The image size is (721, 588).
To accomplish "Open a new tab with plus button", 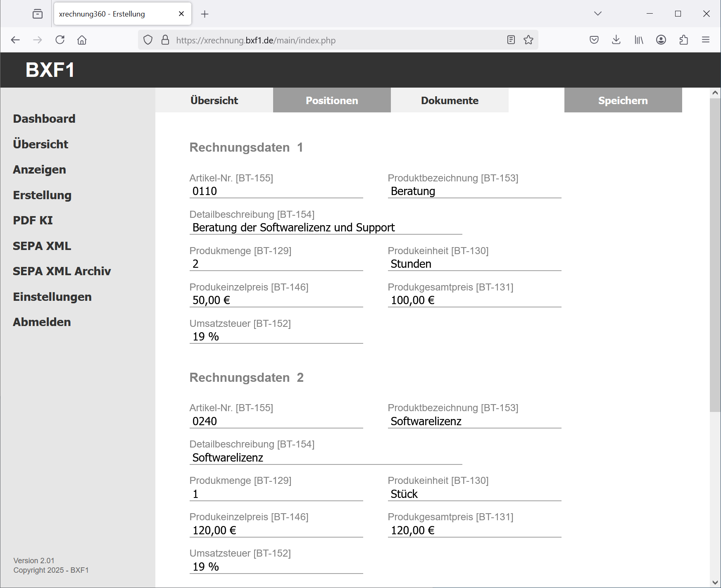I will click(205, 14).
